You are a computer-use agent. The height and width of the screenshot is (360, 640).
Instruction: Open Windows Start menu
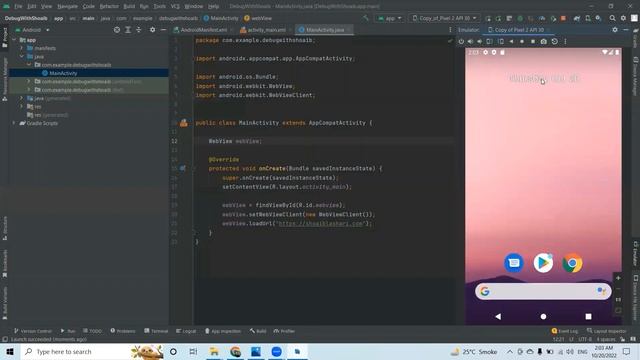click(x=10, y=351)
